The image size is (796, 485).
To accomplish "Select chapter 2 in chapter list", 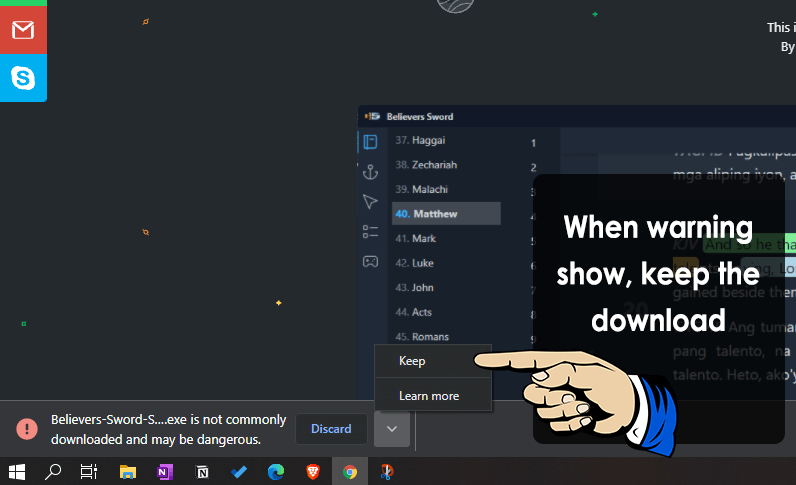I will click(x=534, y=168).
